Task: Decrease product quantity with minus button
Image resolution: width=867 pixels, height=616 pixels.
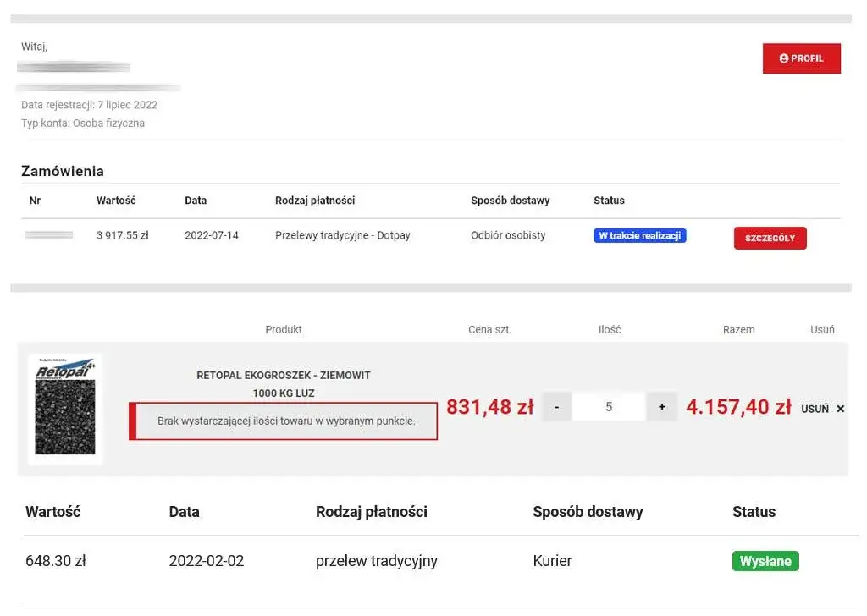Action: click(556, 407)
